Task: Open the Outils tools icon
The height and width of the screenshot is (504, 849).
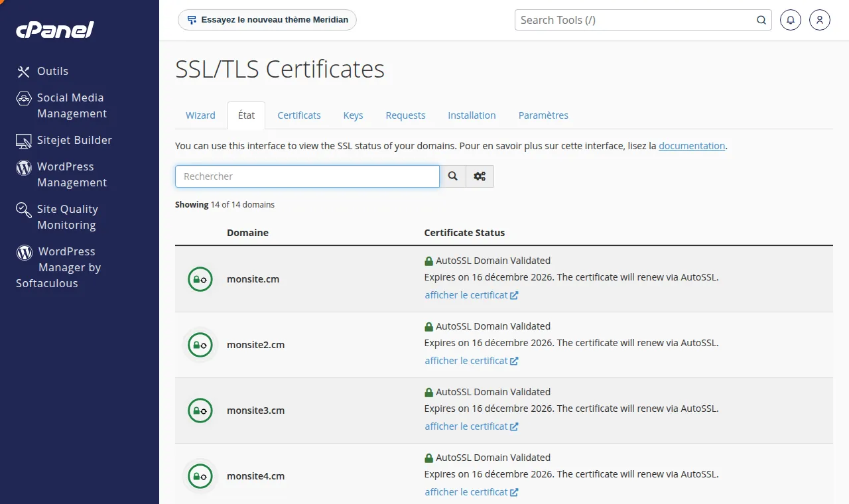Action: (24, 72)
